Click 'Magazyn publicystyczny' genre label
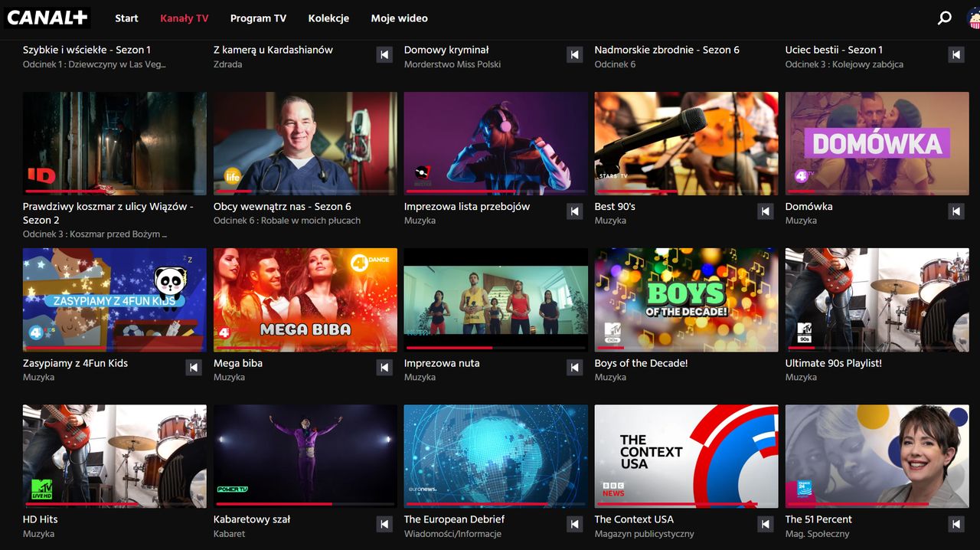The height and width of the screenshot is (550, 980). [645, 534]
